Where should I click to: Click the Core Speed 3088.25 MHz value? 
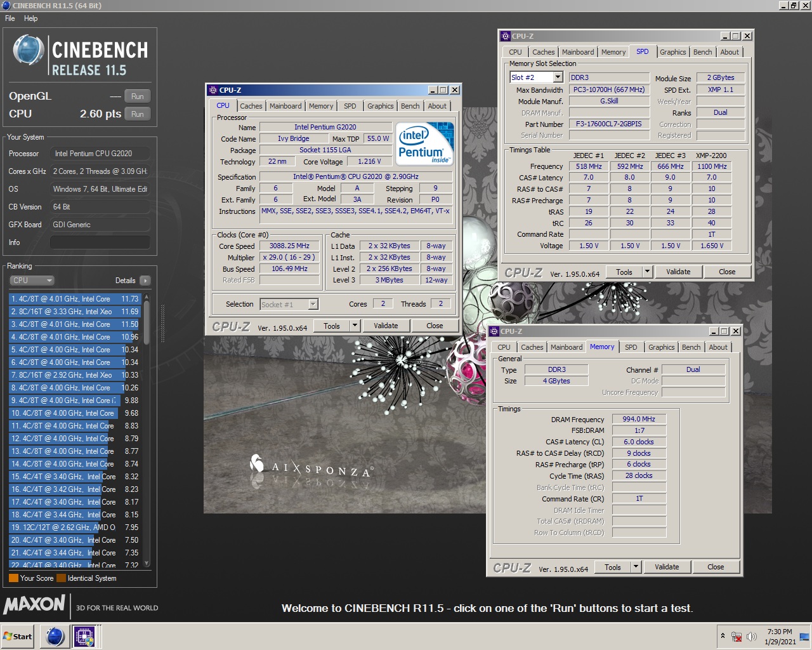click(x=289, y=246)
